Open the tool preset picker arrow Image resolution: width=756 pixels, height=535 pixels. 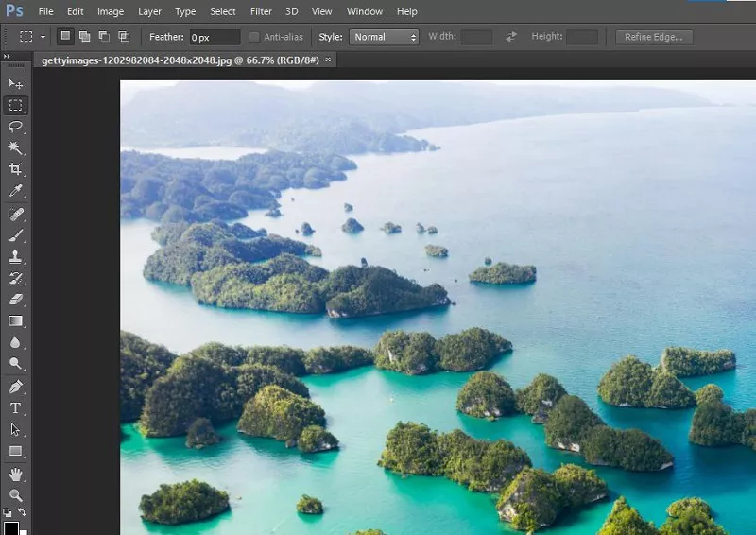pos(43,37)
